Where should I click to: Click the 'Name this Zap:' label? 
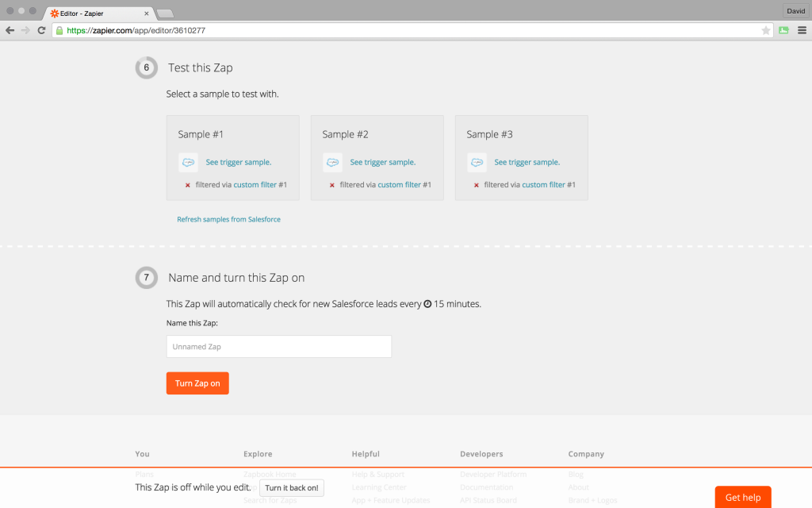[x=192, y=323]
